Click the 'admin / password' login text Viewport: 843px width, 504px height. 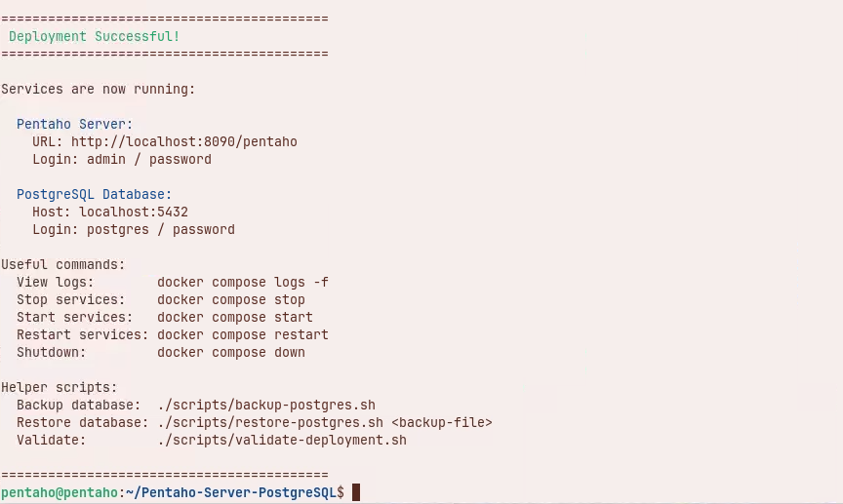point(148,160)
